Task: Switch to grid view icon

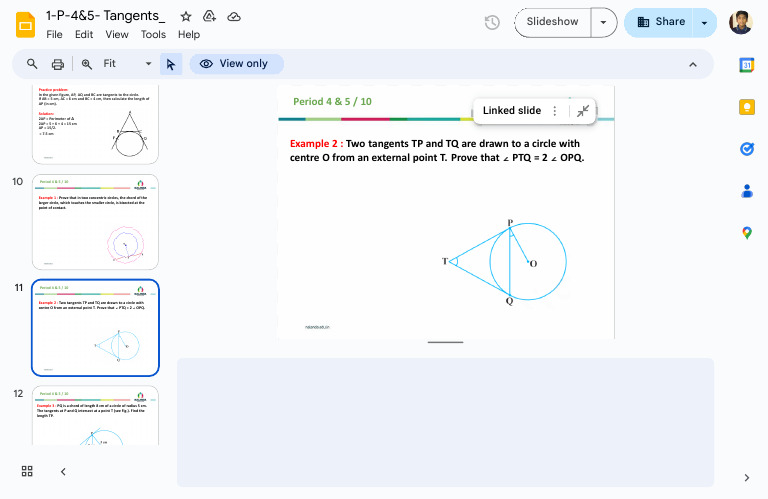Action: point(27,471)
